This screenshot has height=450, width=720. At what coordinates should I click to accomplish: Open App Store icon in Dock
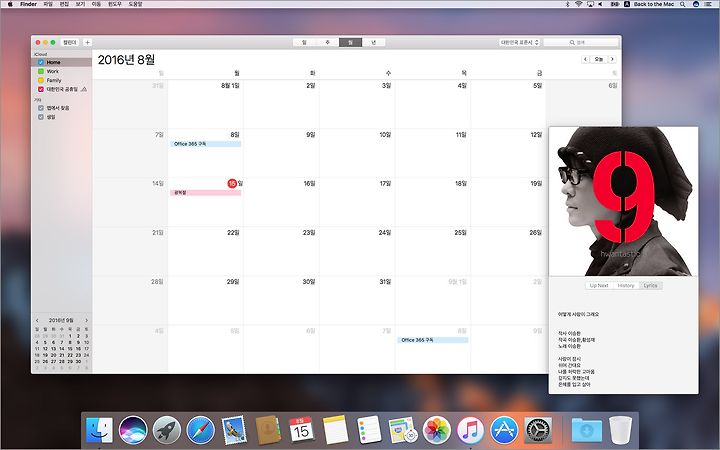[x=504, y=430]
